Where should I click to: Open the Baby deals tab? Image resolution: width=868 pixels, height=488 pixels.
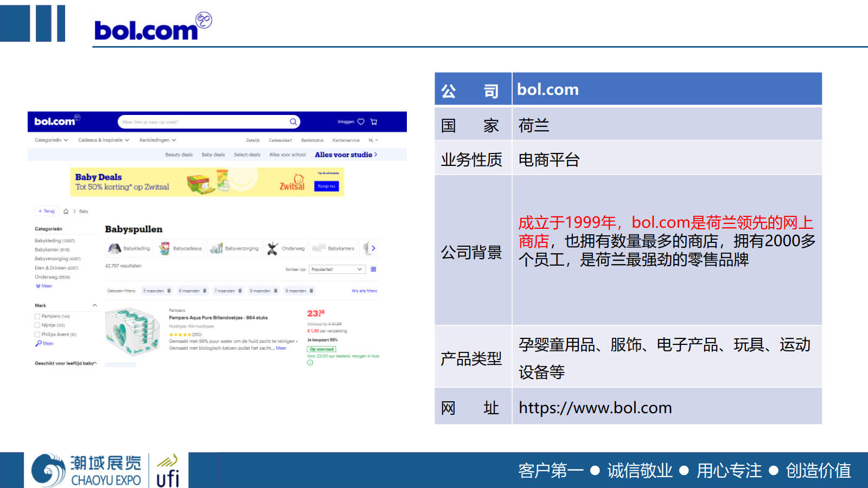pyautogui.click(x=213, y=155)
